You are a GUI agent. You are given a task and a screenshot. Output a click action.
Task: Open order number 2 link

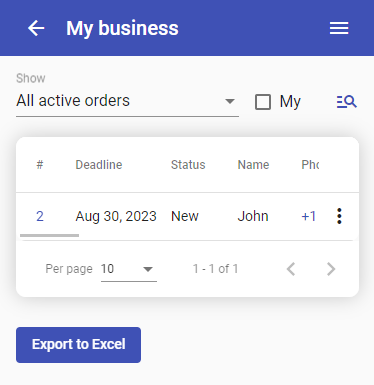40,216
